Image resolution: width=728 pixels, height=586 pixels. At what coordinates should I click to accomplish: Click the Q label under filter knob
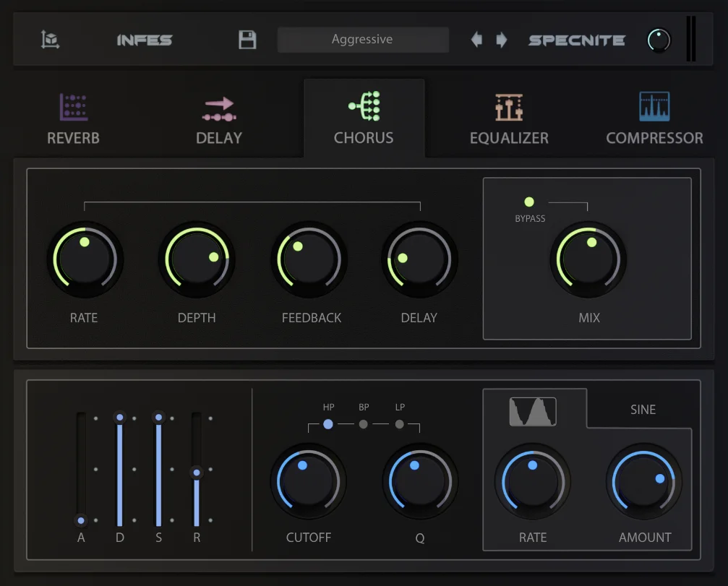pos(420,538)
